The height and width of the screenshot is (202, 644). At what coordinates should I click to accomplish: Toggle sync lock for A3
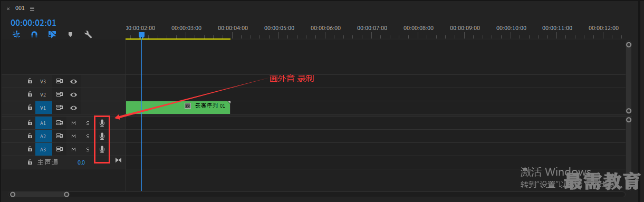[x=60, y=149]
